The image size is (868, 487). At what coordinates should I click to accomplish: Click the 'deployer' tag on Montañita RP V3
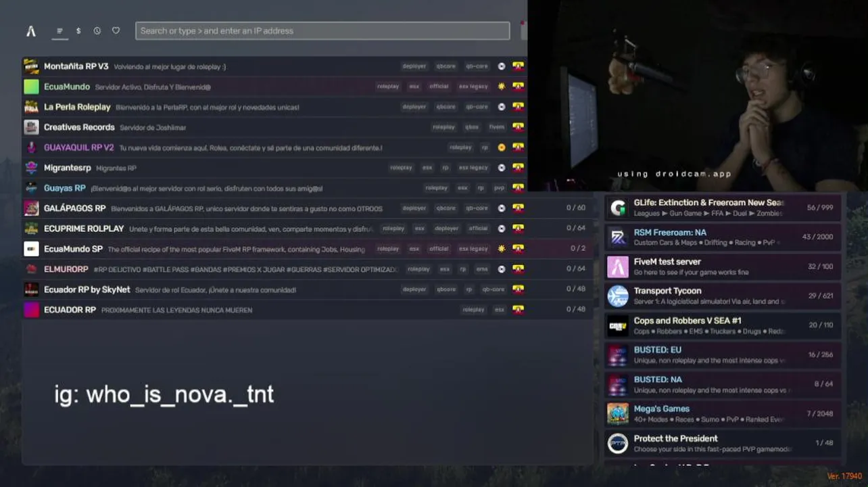tap(414, 66)
